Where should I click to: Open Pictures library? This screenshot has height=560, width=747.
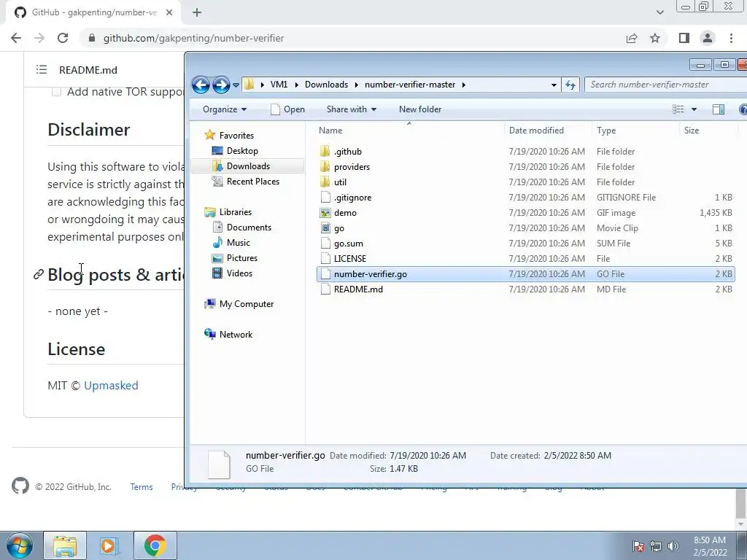click(x=241, y=257)
